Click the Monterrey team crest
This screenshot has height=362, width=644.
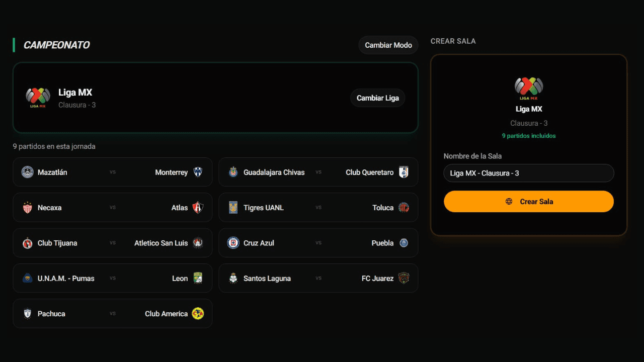click(198, 172)
